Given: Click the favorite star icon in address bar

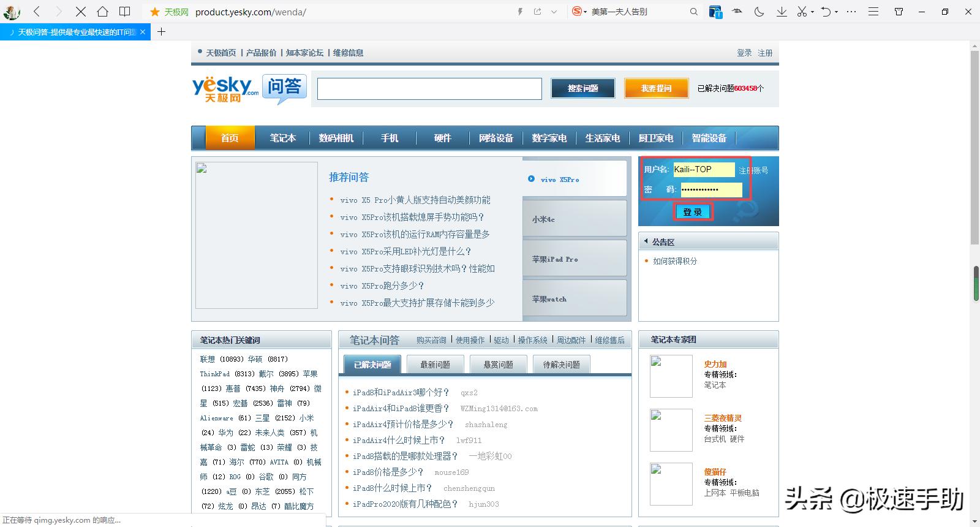Looking at the screenshot, I should (x=155, y=12).
